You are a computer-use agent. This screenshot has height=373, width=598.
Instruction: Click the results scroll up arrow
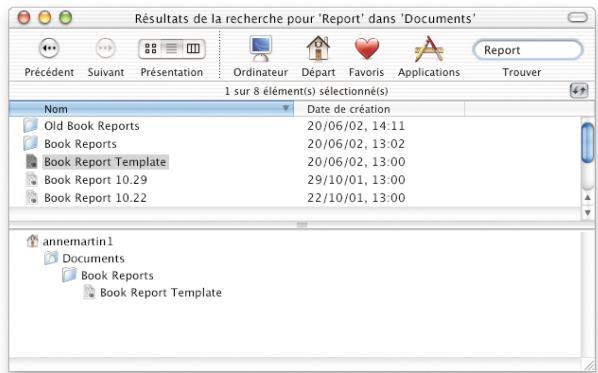point(588,198)
